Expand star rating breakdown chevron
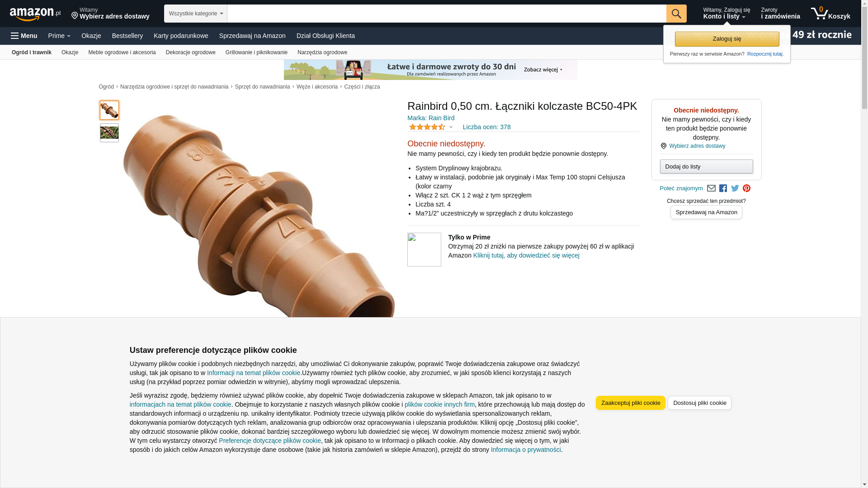The width and height of the screenshot is (868, 488). [451, 127]
